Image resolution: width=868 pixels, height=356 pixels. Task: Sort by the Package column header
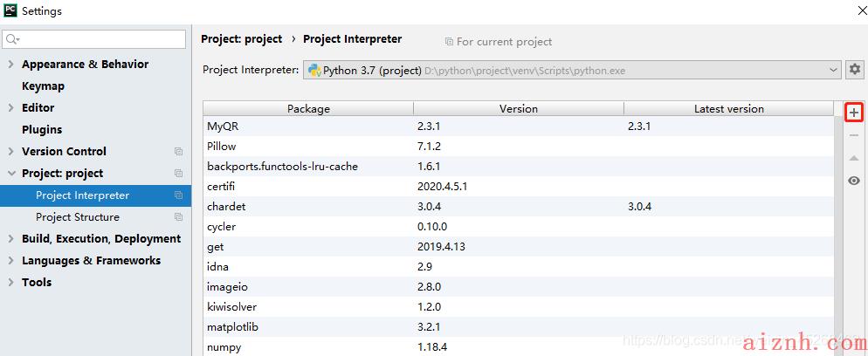coord(308,109)
